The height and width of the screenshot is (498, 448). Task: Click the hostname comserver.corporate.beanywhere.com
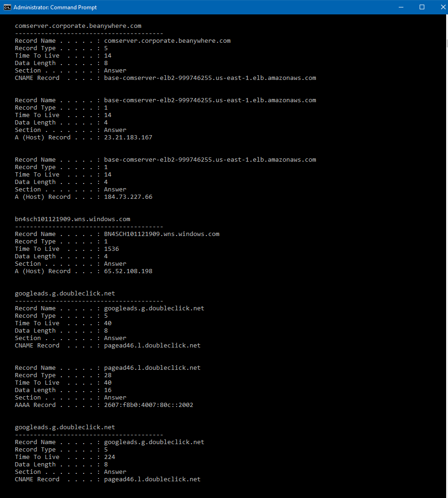pos(78,26)
